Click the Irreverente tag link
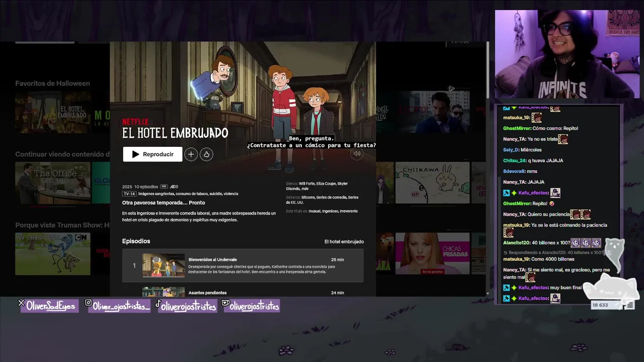644x362 pixels. [349, 211]
